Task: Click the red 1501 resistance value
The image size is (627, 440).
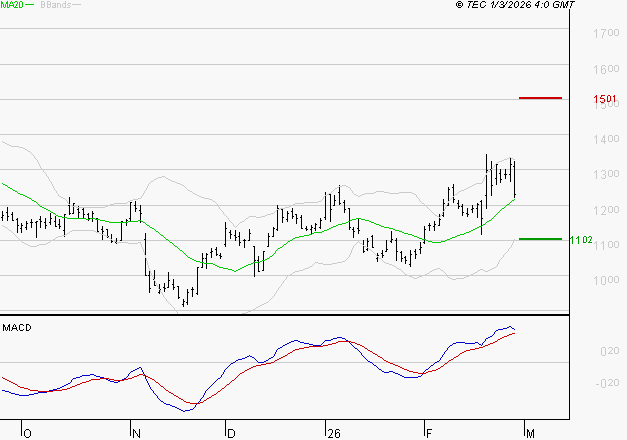Action: 605,98
